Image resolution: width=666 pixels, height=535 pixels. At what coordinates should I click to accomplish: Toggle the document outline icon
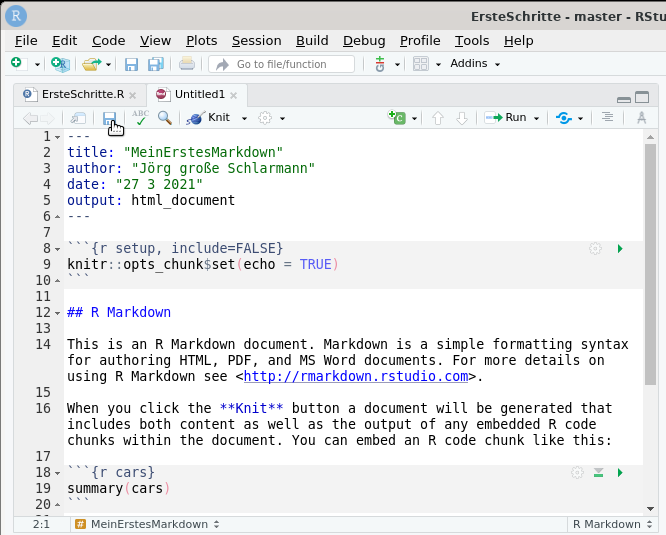pos(607,117)
